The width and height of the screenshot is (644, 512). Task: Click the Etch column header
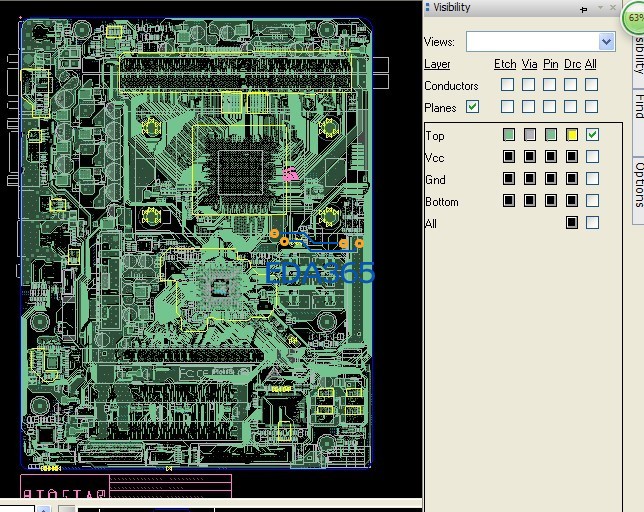505,64
